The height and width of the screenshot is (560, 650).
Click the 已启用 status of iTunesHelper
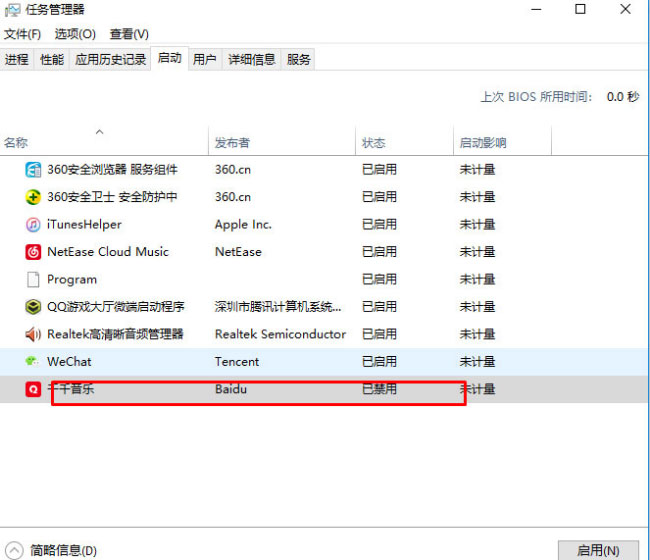point(379,225)
